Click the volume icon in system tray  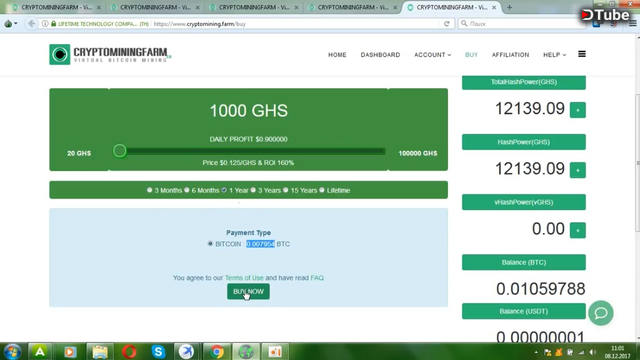click(593, 352)
